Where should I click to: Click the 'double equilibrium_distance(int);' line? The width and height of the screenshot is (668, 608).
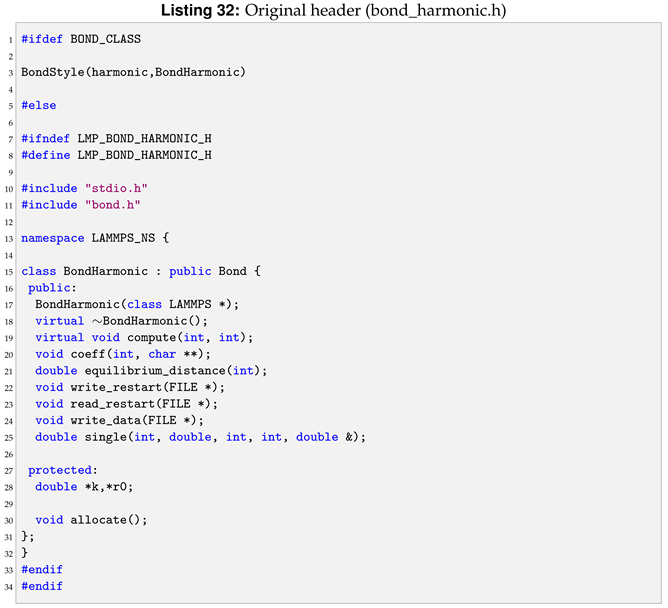[x=151, y=371]
